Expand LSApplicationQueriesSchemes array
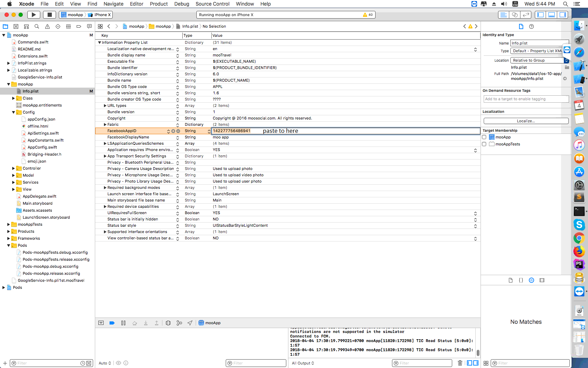 click(x=105, y=143)
